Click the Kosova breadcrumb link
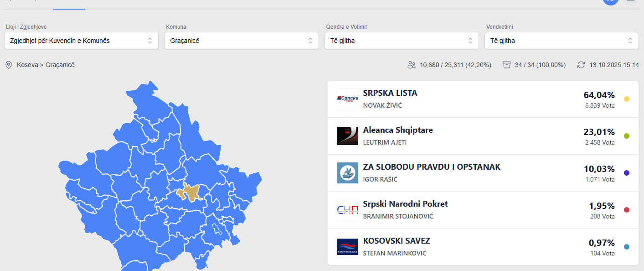 (27, 65)
